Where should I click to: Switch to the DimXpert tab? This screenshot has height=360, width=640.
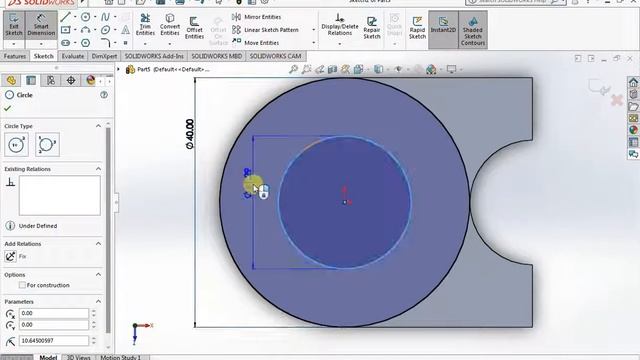104,56
